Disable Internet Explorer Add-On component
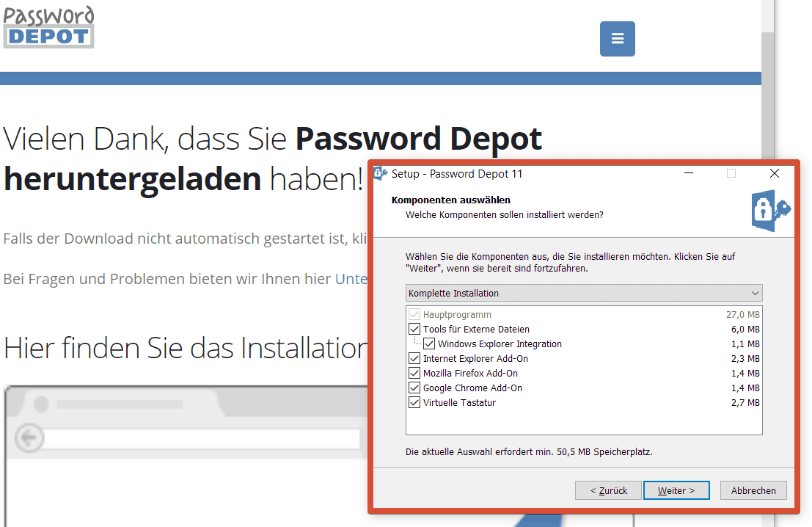The image size is (812, 527). pyautogui.click(x=414, y=359)
